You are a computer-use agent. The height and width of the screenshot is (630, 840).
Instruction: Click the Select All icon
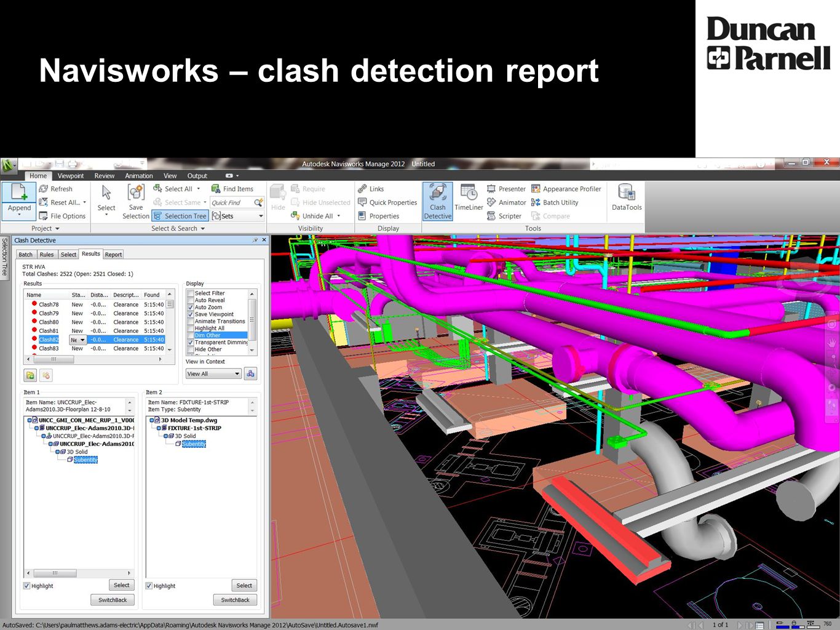click(157, 189)
